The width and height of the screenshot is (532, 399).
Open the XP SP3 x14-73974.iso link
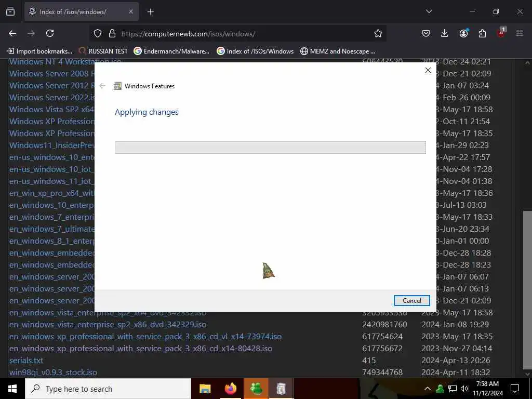145,337
